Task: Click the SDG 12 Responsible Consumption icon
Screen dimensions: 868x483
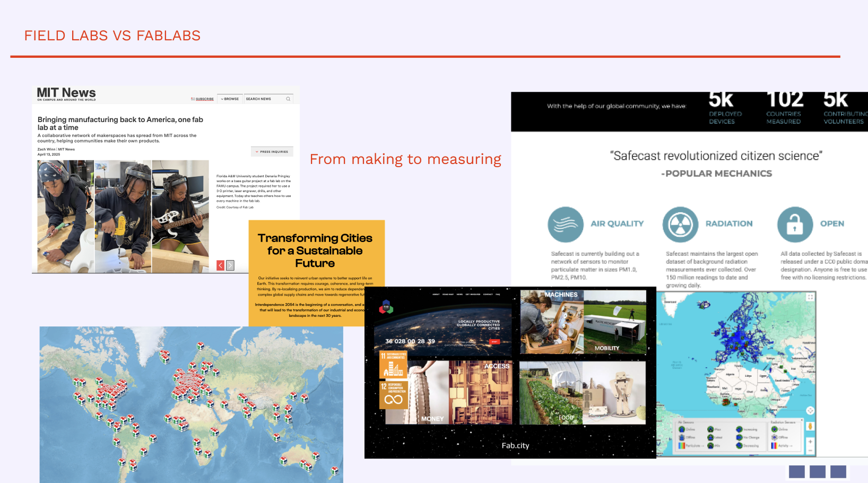Action: pos(394,395)
